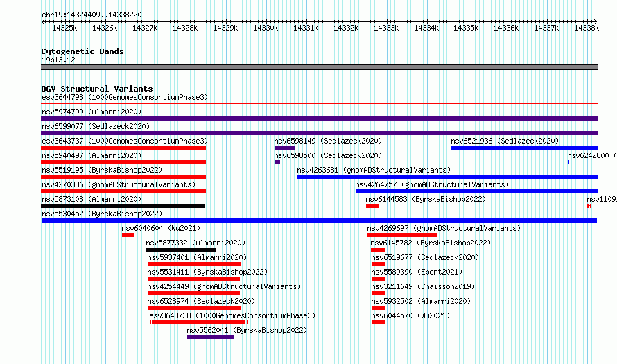Select the nsv6599077 Sedlazeck2020 purple bar
This screenshot has height=364, width=617.
point(319,133)
